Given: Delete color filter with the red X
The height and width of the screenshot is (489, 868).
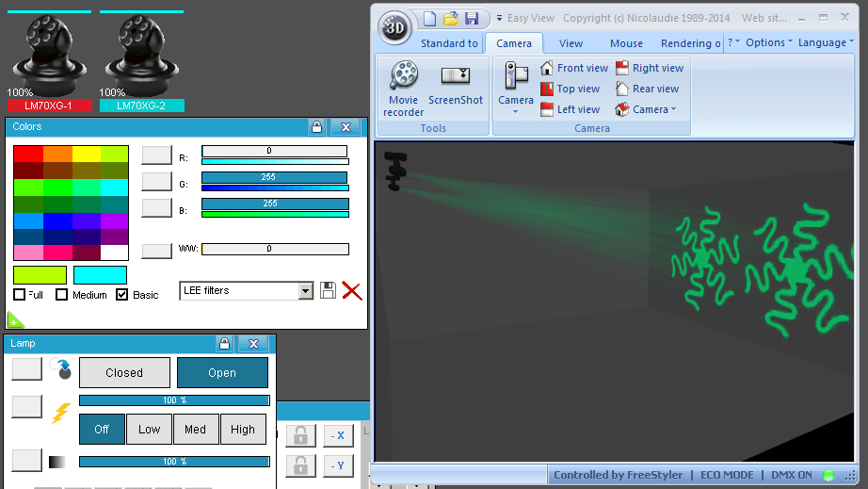Looking at the screenshot, I should (x=351, y=290).
